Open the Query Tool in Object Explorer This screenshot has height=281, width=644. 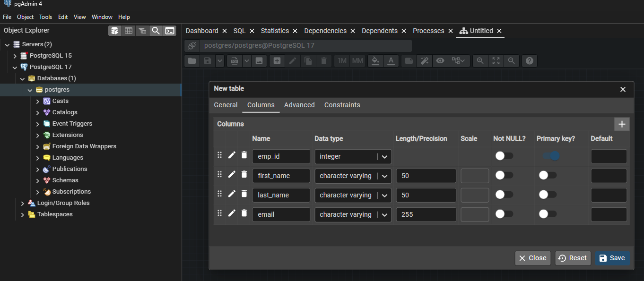(114, 31)
